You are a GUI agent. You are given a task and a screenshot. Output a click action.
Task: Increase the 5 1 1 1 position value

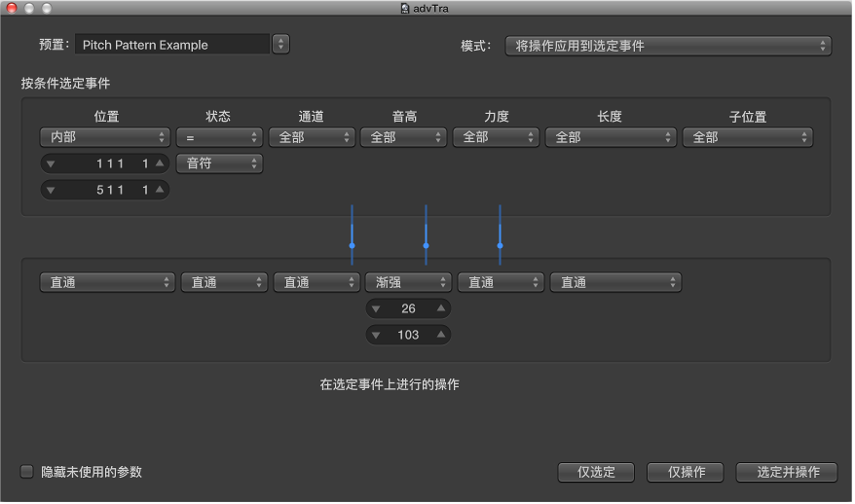(x=160, y=189)
